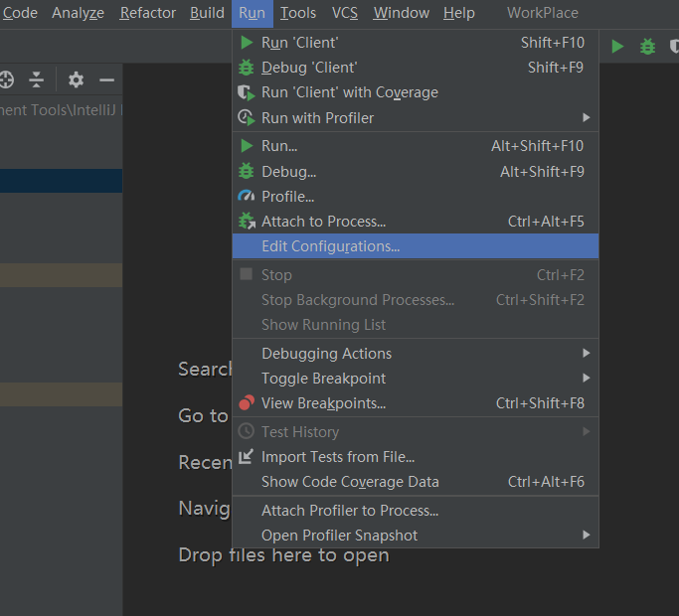Open the VCS menu
Viewport: 679px width, 616px height.
tap(345, 13)
